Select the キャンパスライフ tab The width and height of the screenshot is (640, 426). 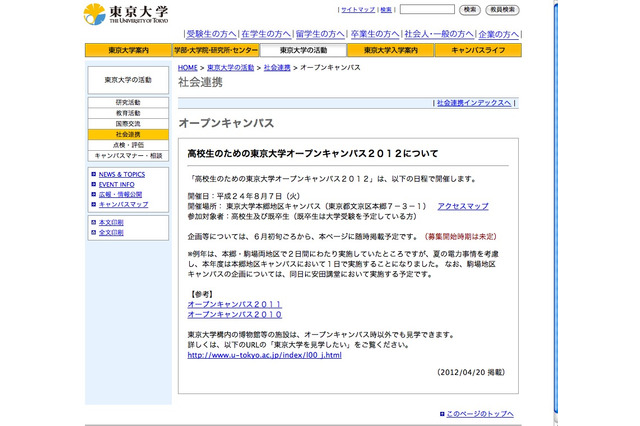(478, 50)
